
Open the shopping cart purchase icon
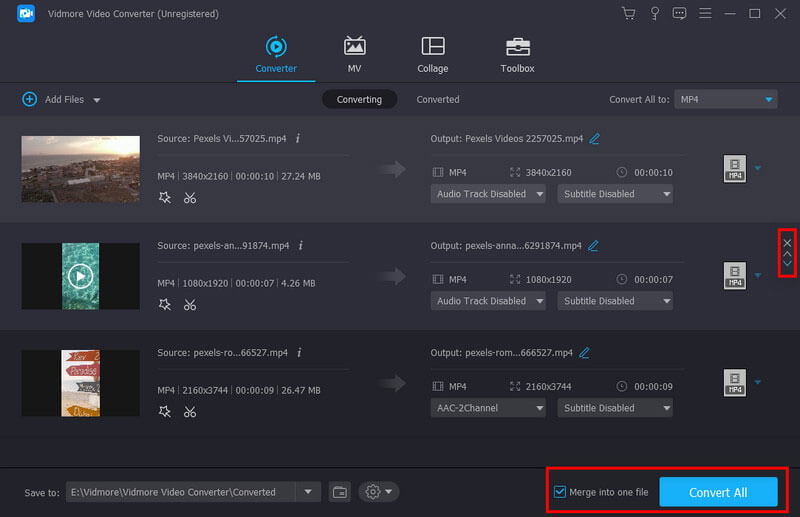coord(628,14)
